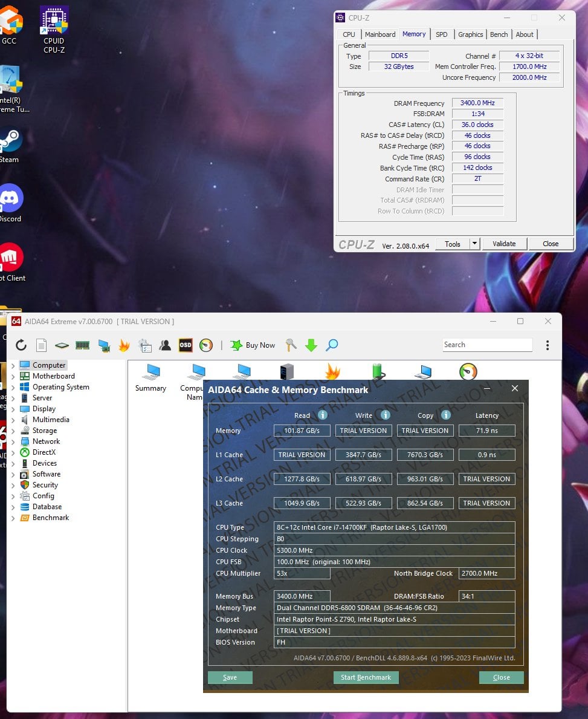This screenshot has height=719, width=588.
Task: Expand the Computer tree node
Action: point(13,365)
